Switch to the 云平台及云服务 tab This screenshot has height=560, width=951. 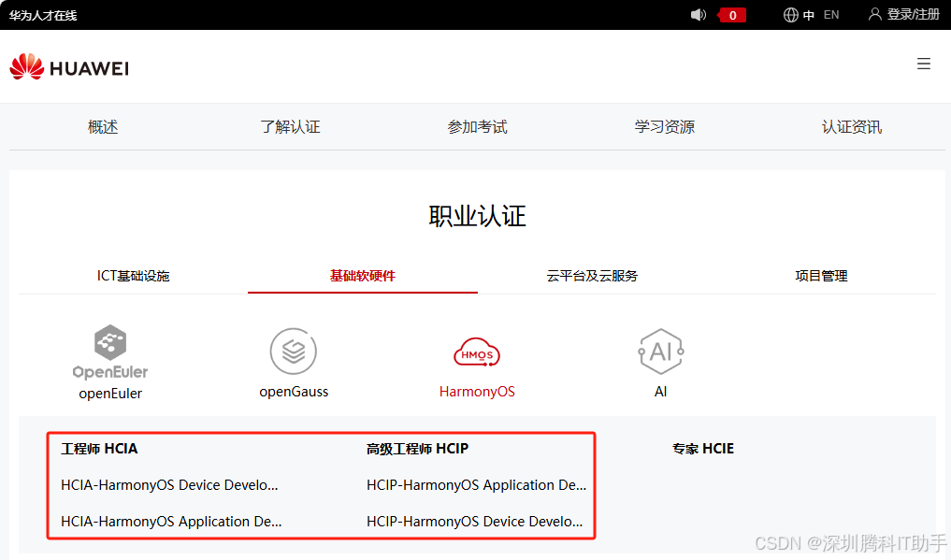point(592,276)
